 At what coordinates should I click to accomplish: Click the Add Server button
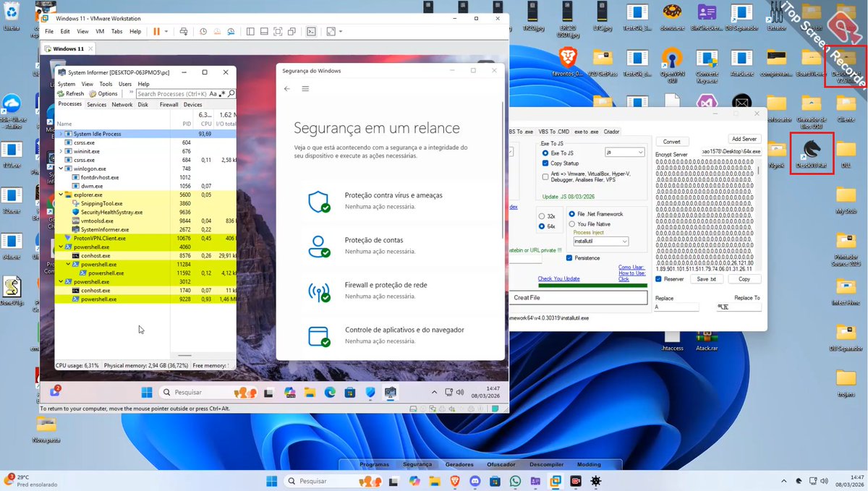click(744, 139)
